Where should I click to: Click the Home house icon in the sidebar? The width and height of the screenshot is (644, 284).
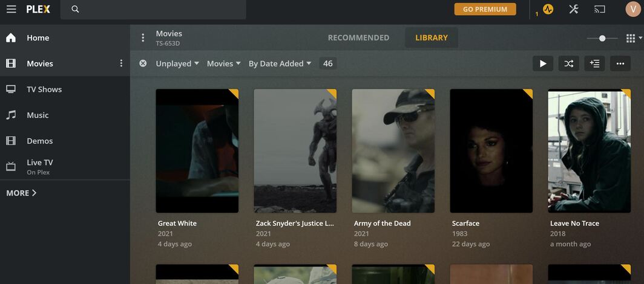coord(11,37)
